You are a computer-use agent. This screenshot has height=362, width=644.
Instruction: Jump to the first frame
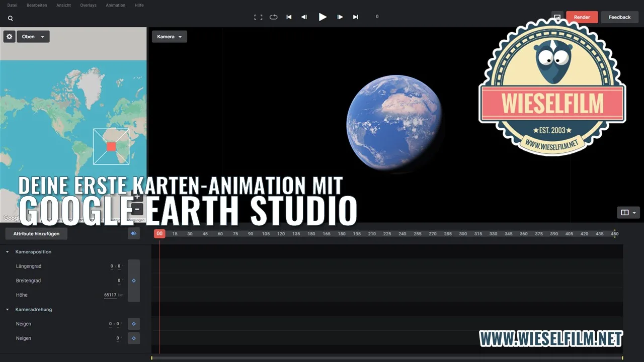[x=289, y=17]
